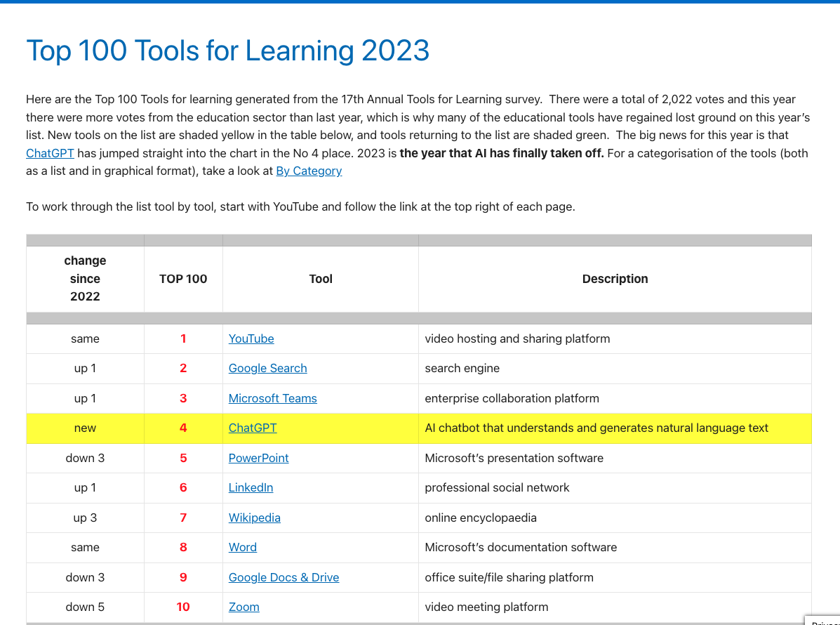Click 'Microsoft's documentation software' description
Image resolution: width=840 pixels, height=625 pixels.
point(521,547)
